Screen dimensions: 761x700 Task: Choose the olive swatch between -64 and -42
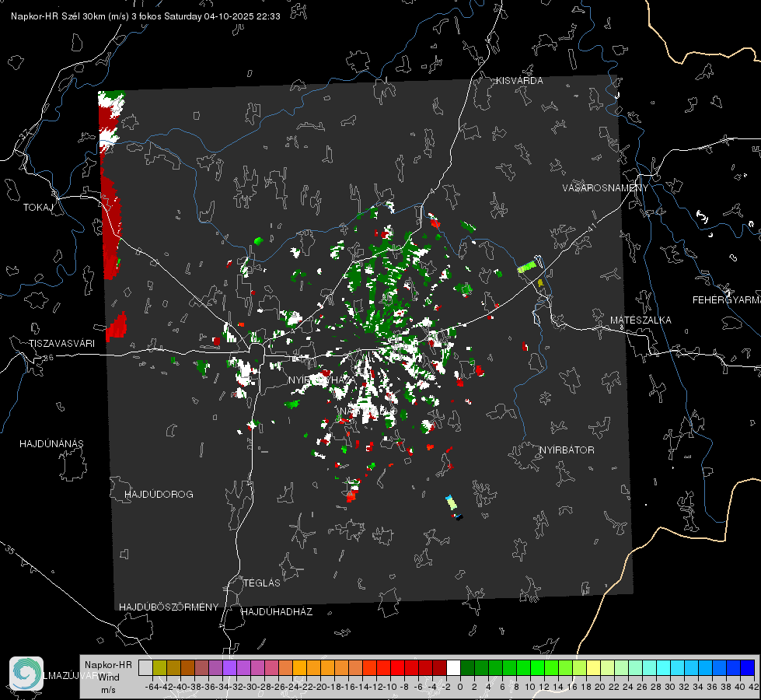pyautogui.click(x=159, y=667)
